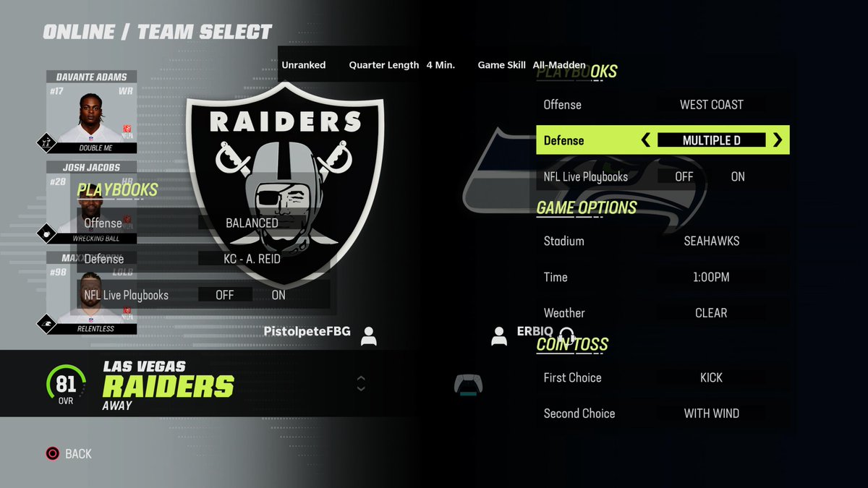Image resolution: width=868 pixels, height=488 pixels.
Task: Select the Weather option row
Action: coord(663,313)
